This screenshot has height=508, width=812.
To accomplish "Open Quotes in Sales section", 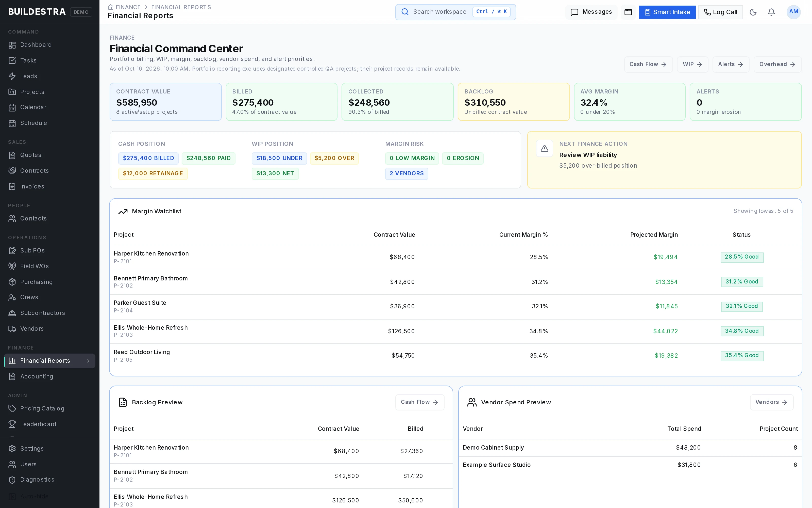I will point(50,155).
